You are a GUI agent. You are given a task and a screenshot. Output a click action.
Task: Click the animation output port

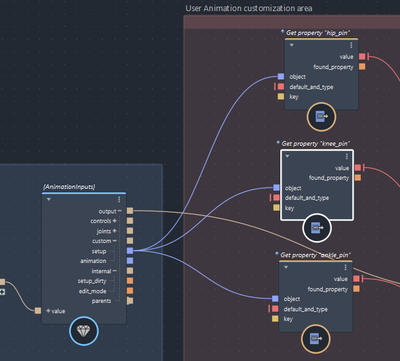tap(130, 261)
